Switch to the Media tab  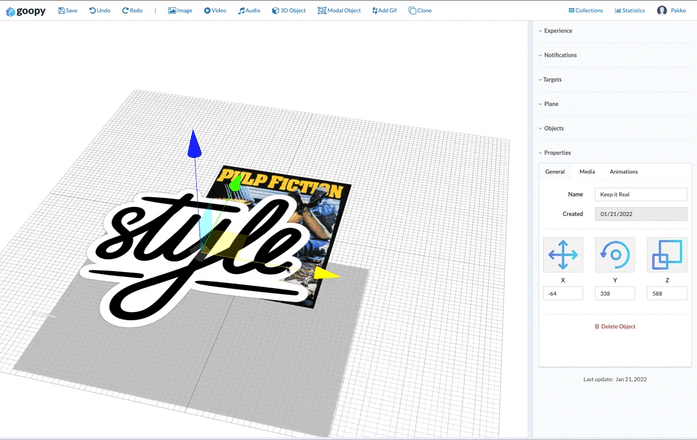coord(587,172)
